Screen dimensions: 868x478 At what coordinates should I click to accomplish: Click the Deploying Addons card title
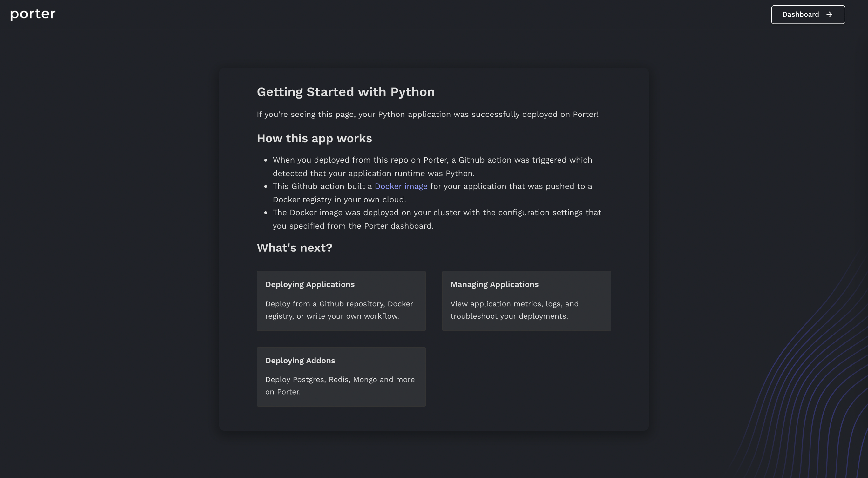pyautogui.click(x=300, y=361)
